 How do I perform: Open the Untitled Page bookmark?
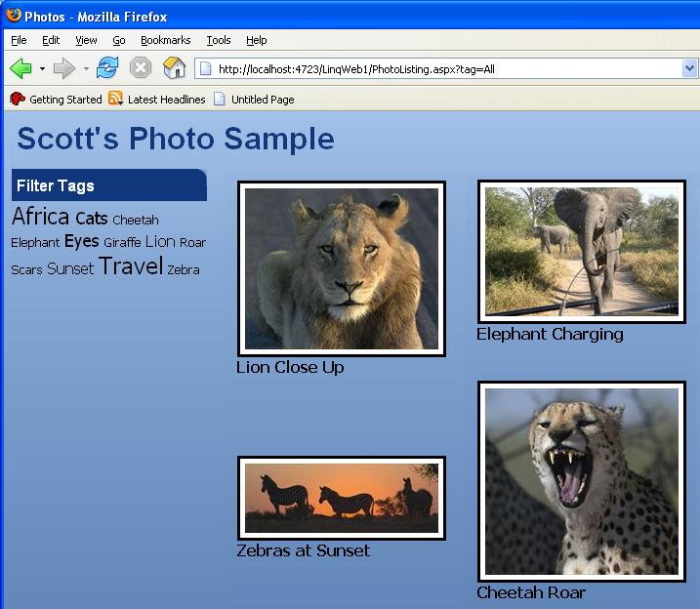pos(254,99)
